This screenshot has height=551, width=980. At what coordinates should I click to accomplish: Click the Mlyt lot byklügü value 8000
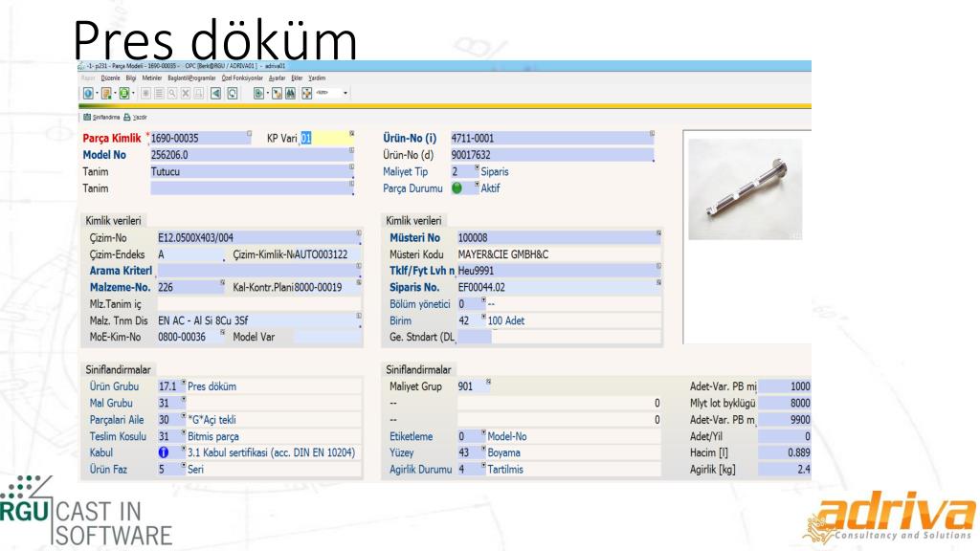pyautogui.click(x=785, y=403)
